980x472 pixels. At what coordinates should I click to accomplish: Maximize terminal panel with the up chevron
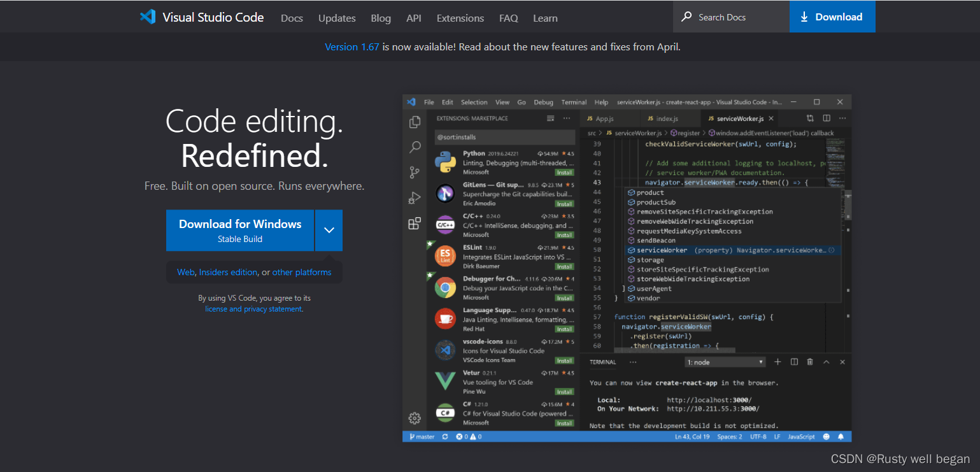tap(827, 362)
